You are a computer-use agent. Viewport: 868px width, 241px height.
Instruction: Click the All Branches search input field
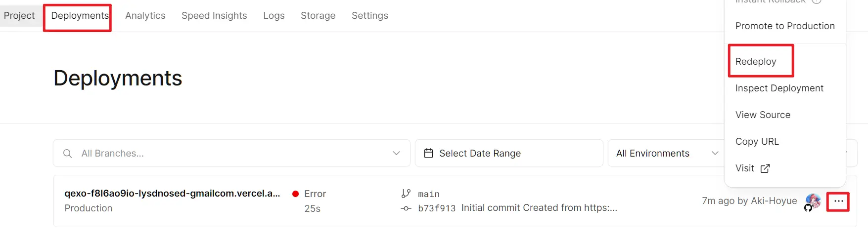point(231,153)
